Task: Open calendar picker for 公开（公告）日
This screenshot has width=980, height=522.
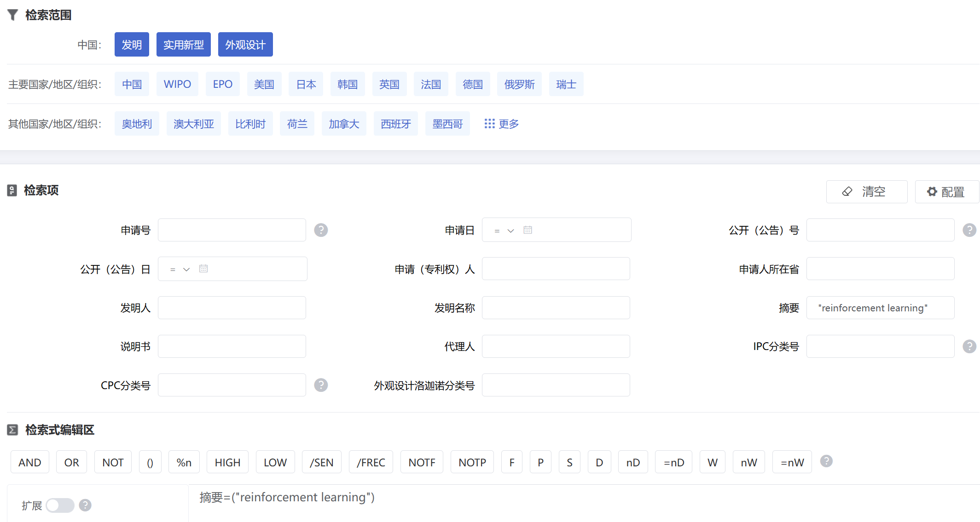Action: (203, 269)
